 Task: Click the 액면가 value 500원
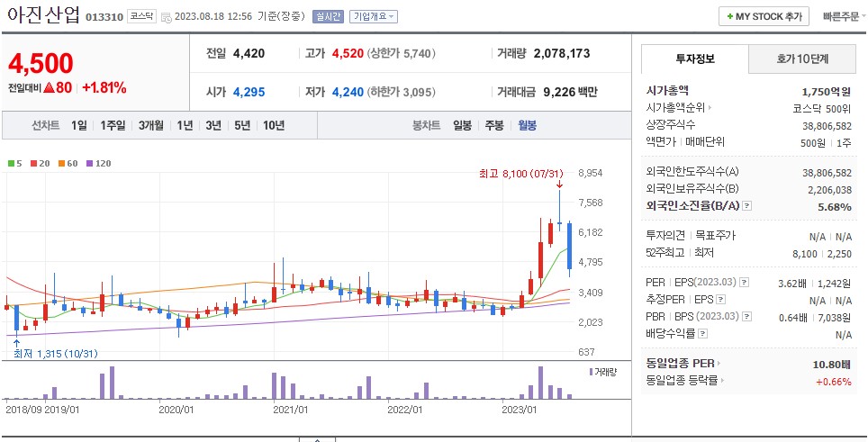pyautogui.click(x=813, y=143)
